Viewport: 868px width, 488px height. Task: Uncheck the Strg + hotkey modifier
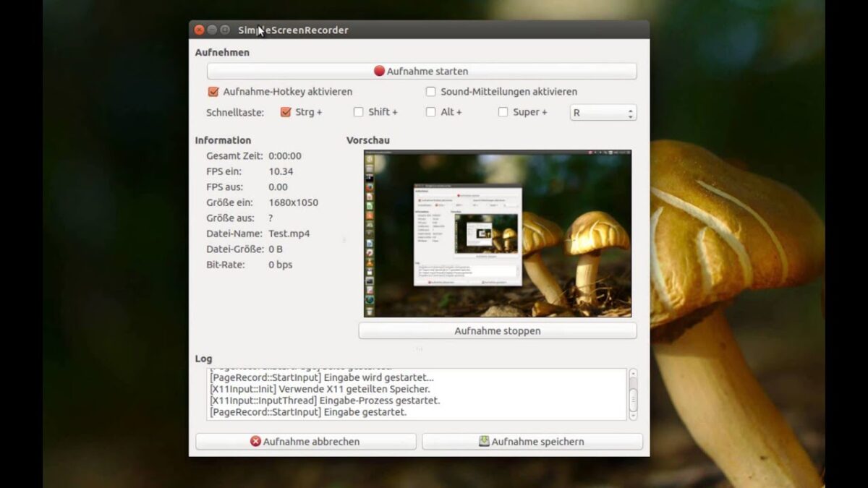[286, 112]
